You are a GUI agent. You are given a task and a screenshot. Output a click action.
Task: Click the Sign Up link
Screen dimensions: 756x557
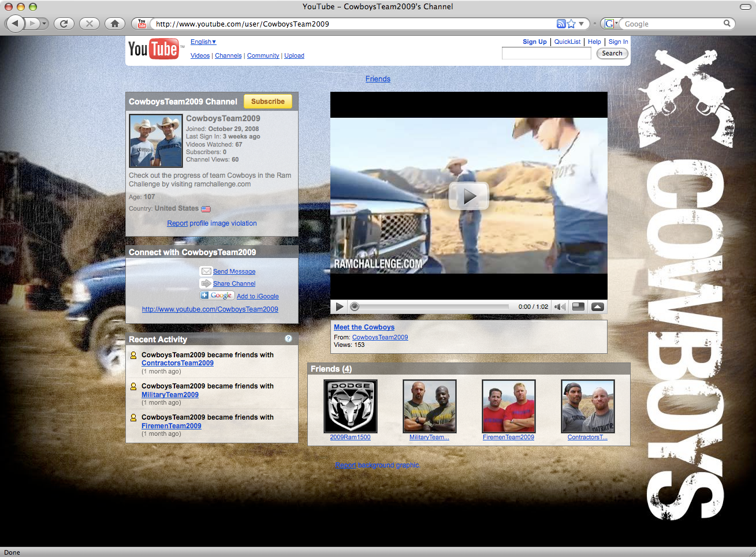534,42
